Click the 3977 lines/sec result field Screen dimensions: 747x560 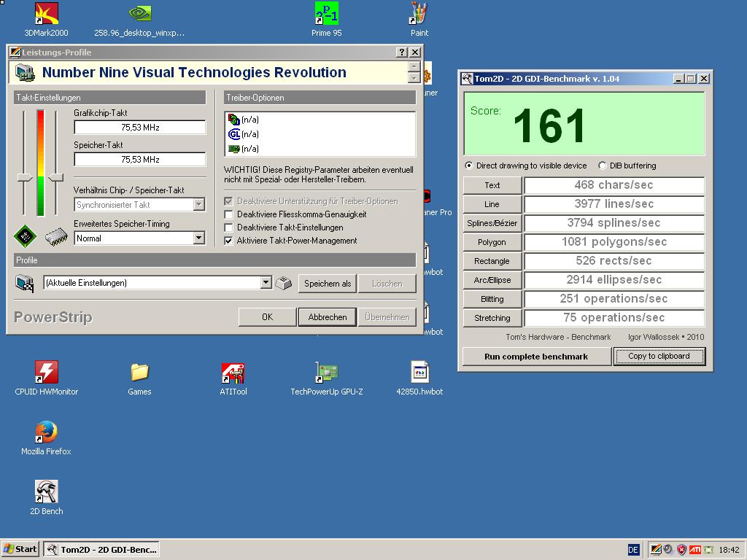(614, 204)
